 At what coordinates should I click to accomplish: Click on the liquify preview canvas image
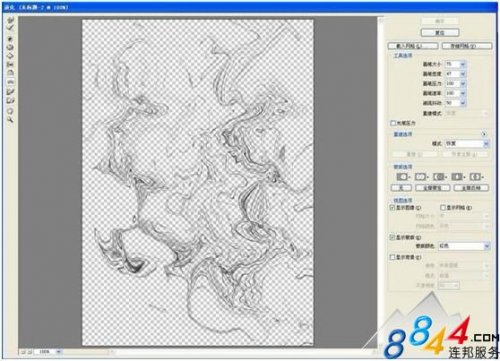(198, 183)
